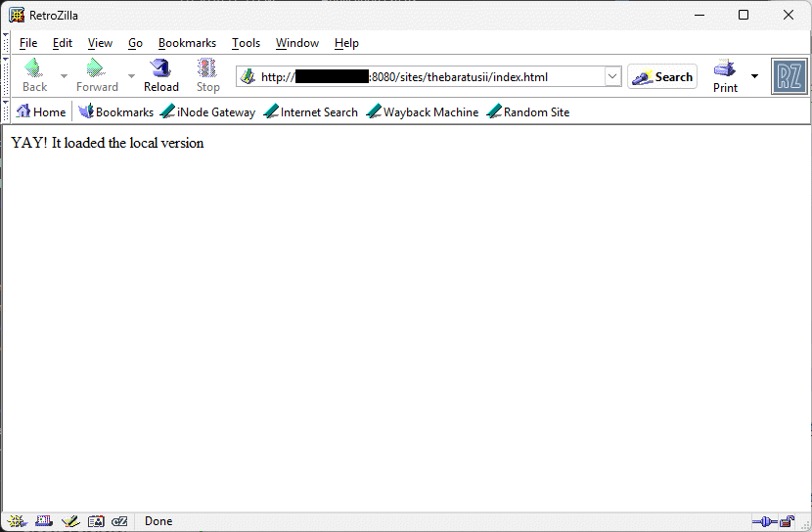
Task: Expand the URL bar history dropdown
Action: 612,76
